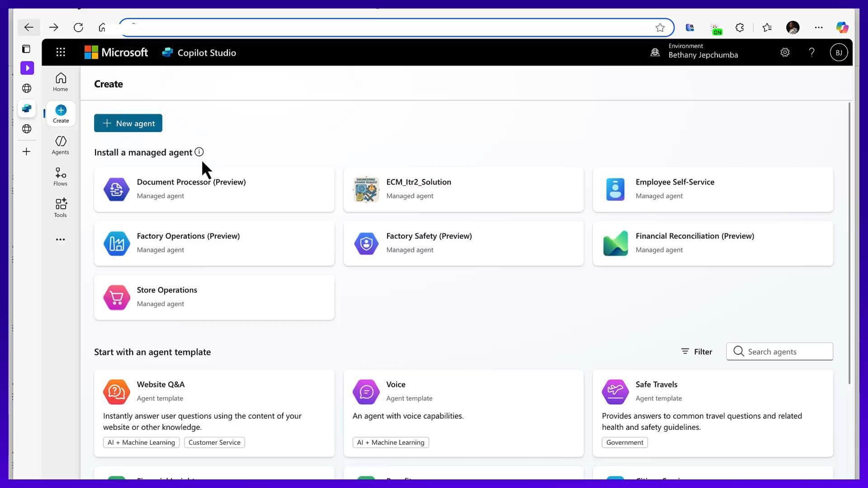The height and width of the screenshot is (488, 868).
Task: Click the Microsoft logo
Action: [116, 52]
